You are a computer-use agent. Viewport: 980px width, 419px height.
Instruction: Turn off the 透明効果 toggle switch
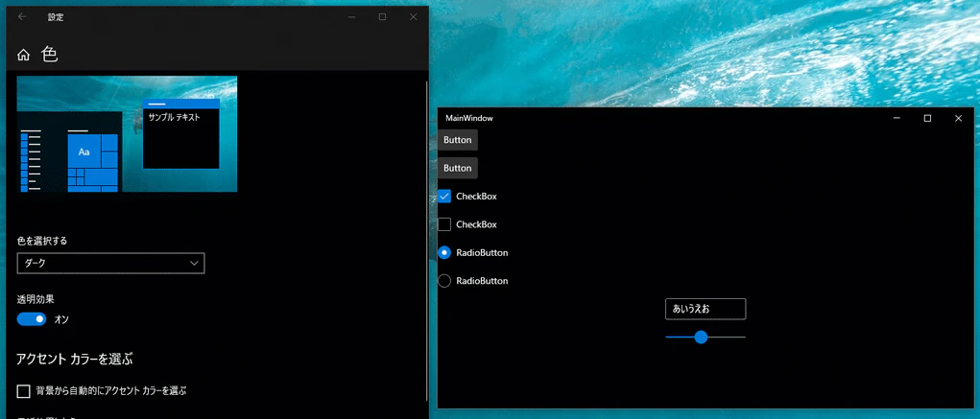click(x=32, y=319)
